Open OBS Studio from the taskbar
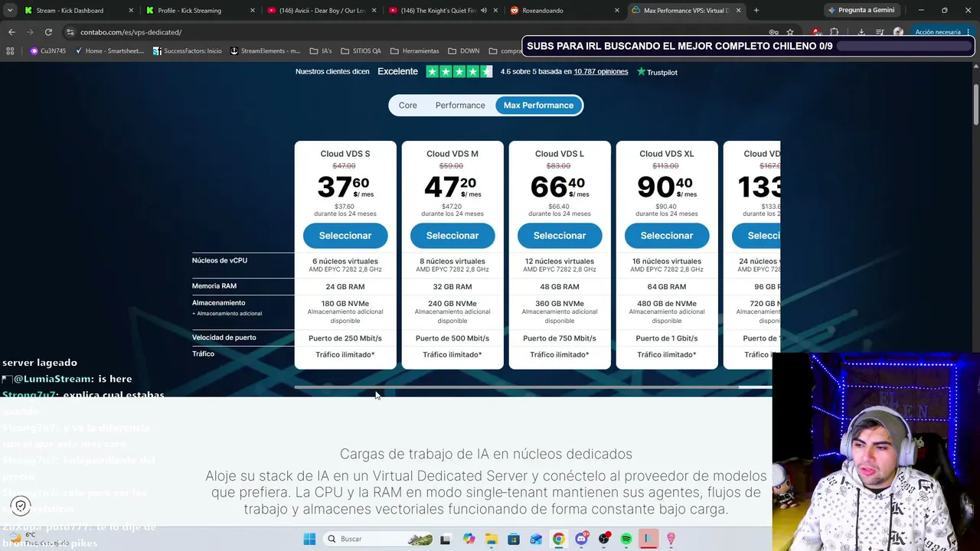 [604, 539]
